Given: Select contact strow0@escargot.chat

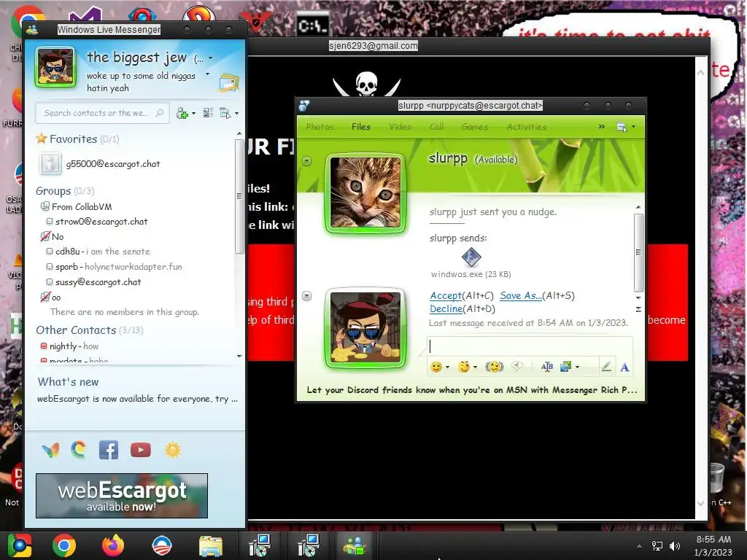Looking at the screenshot, I should (x=101, y=222).
